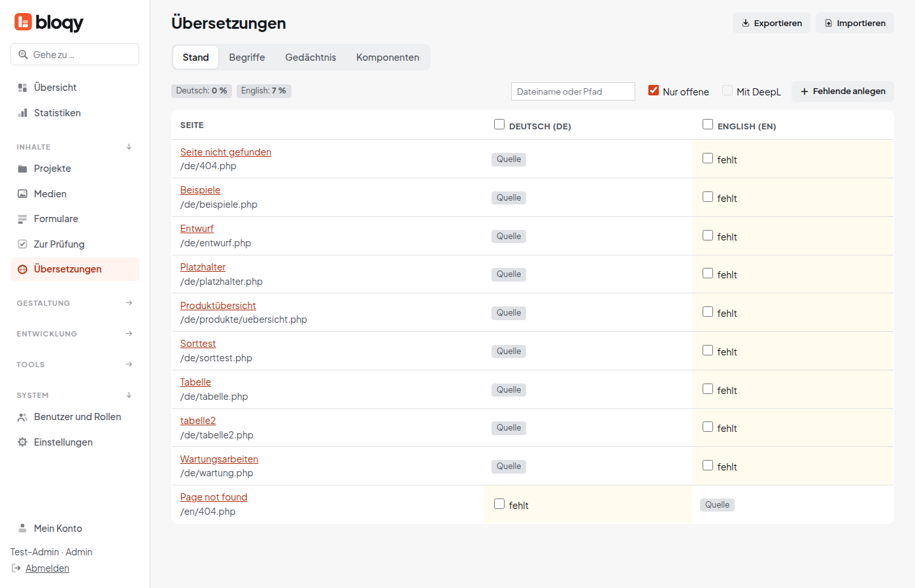Screen dimensions: 915x588
Task: Open the Sorttest page link
Action: pyautogui.click(x=198, y=344)
